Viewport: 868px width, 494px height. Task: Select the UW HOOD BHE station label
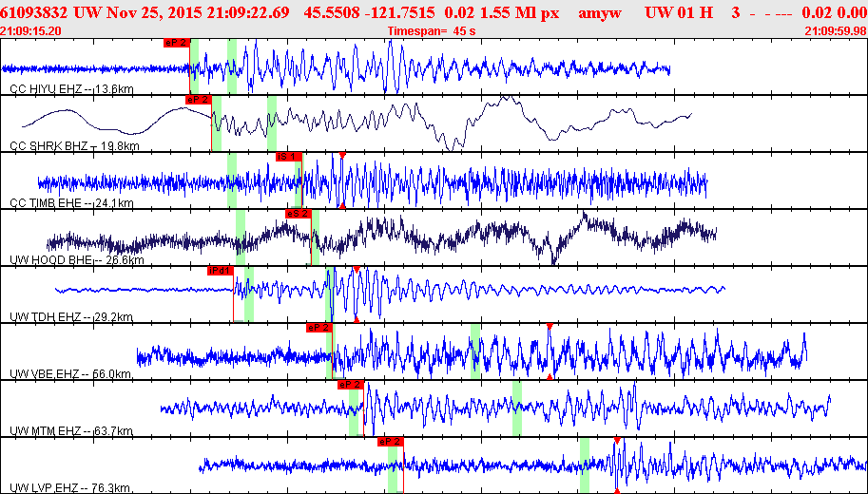[x=77, y=260]
